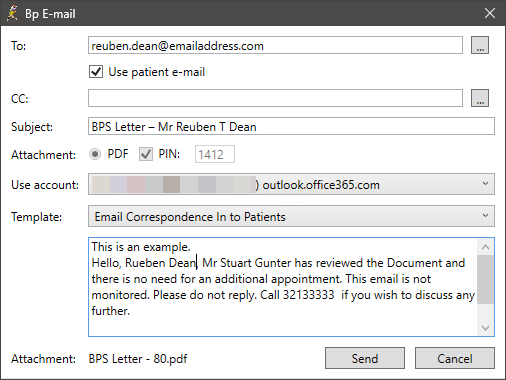Toggle the PIN checkbox

pyautogui.click(x=146, y=154)
